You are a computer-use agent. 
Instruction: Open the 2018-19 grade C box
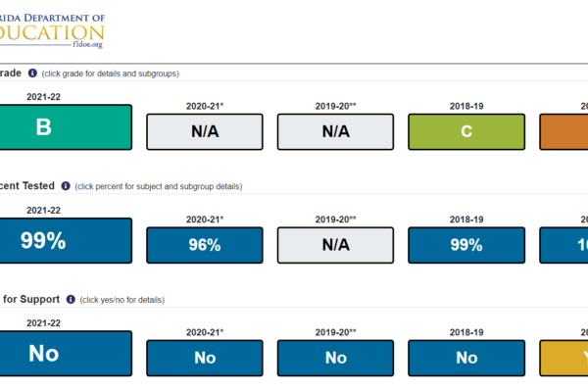tap(465, 131)
